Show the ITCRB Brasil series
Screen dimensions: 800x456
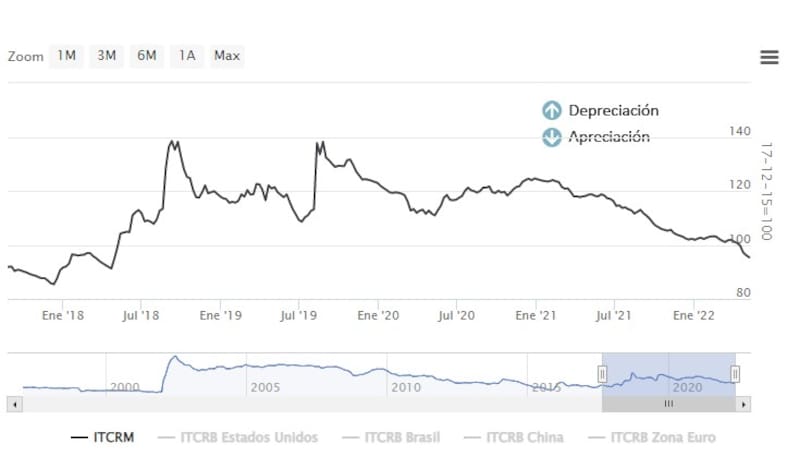(x=390, y=437)
